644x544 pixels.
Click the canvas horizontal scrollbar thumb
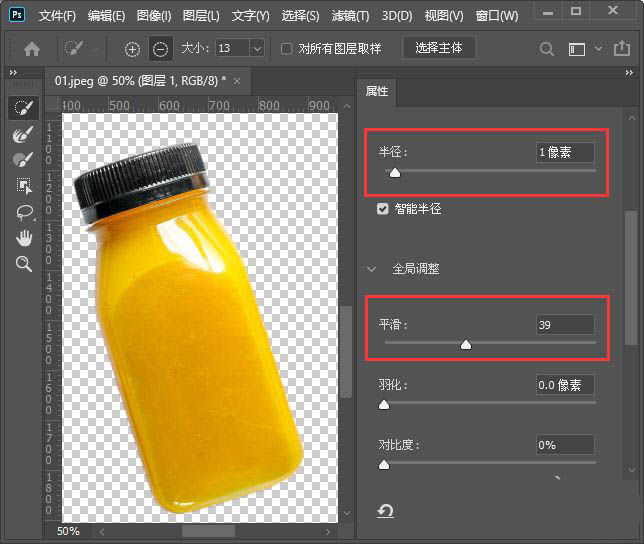click(208, 532)
